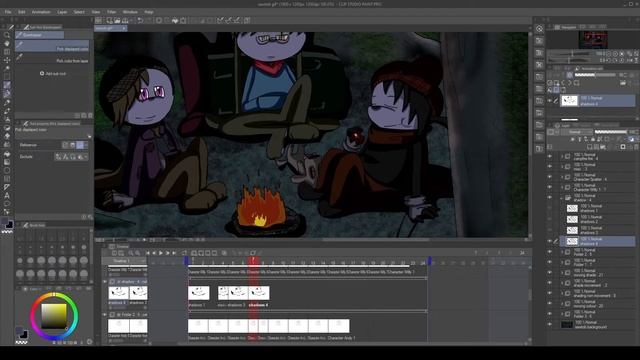This screenshot has height=360, width=640.
Task: Click the blue end-frame marker on timeline
Action: point(429,260)
